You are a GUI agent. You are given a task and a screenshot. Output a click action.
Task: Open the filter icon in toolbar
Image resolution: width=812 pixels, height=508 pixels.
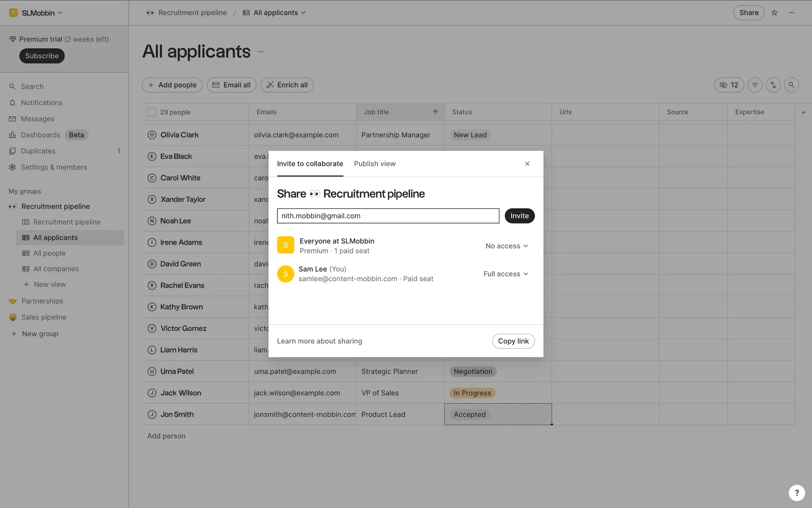pyautogui.click(x=755, y=85)
